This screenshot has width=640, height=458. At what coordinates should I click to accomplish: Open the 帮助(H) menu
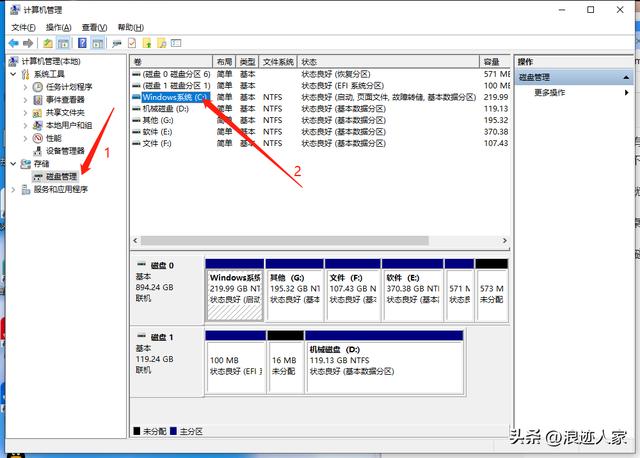pyautogui.click(x=131, y=27)
